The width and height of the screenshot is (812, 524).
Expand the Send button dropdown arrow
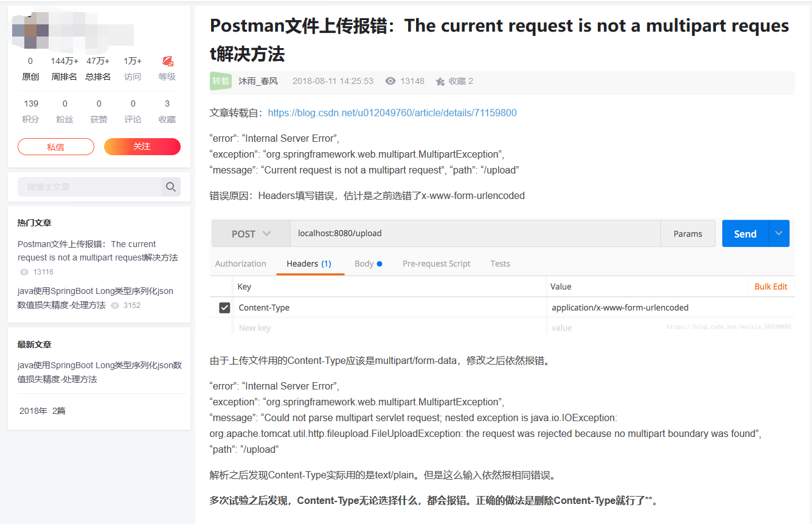[779, 234]
